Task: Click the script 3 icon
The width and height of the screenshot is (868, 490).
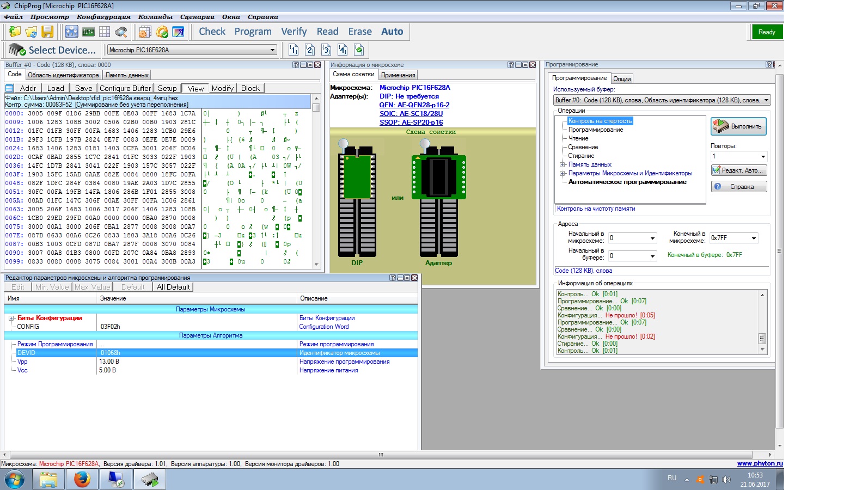Action: [326, 50]
